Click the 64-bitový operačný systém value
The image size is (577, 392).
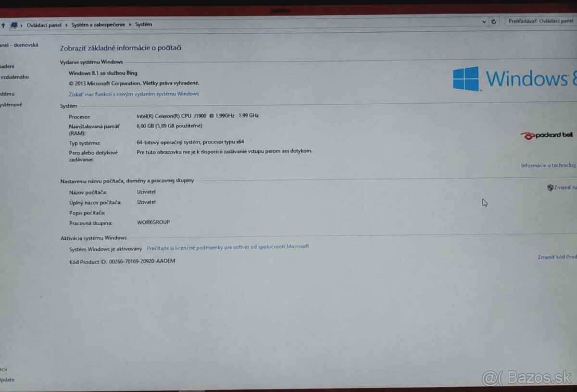[190, 142]
